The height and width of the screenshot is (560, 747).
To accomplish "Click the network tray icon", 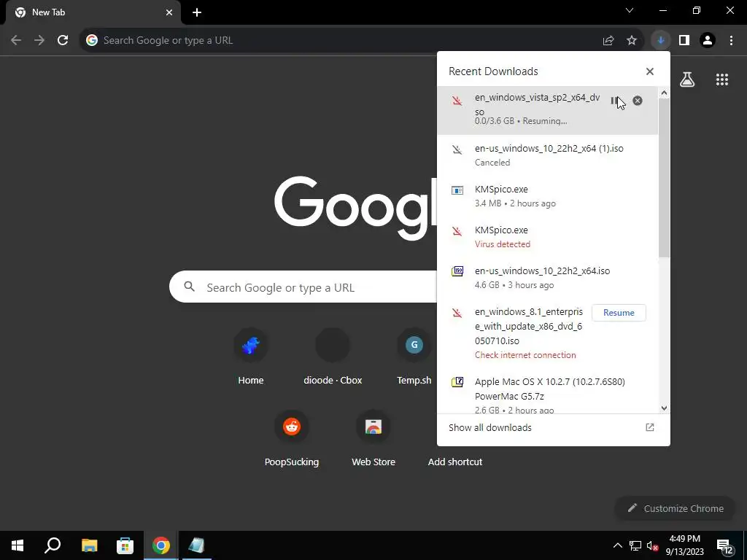I will point(635,545).
